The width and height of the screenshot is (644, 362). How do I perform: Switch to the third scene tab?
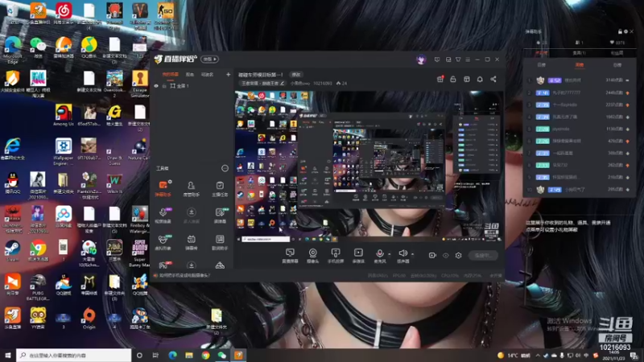pos(207,75)
